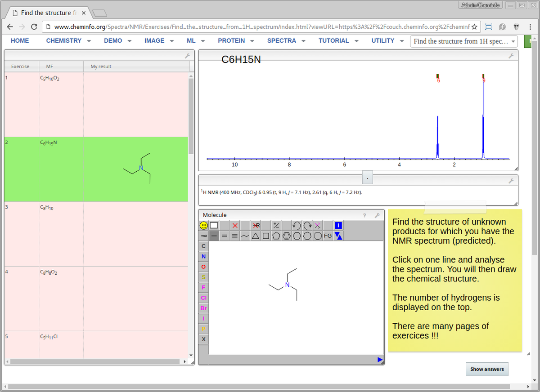Select the phosphorus P atom button
The height and width of the screenshot is (392, 540).
pos(204,329)
